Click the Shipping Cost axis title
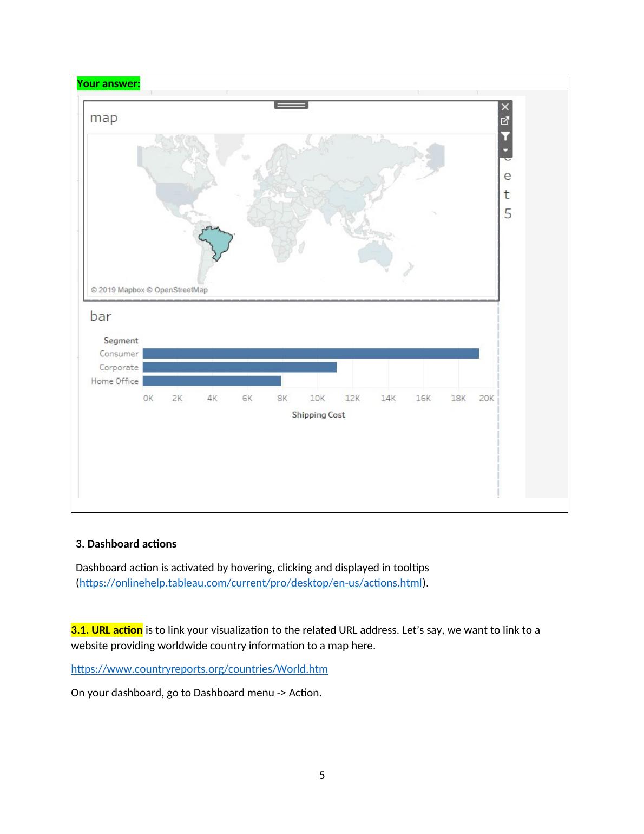Screen dimensions: 644x834 point(318,415)
